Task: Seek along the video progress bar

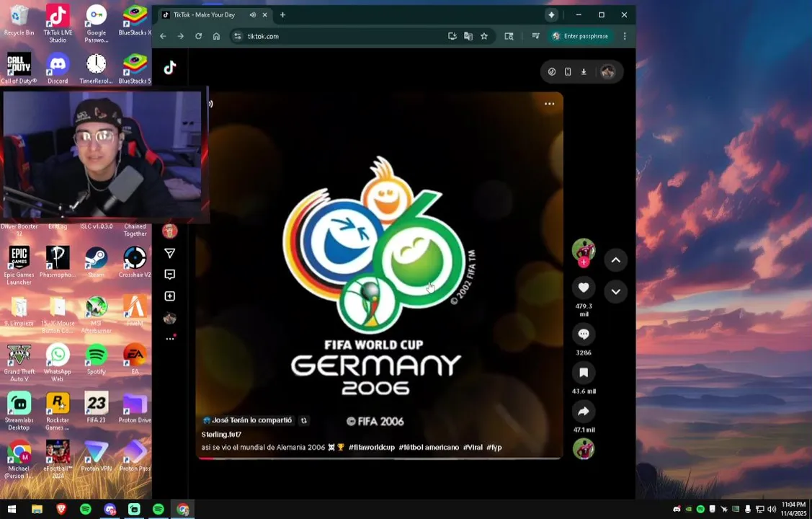Action: 379,458
